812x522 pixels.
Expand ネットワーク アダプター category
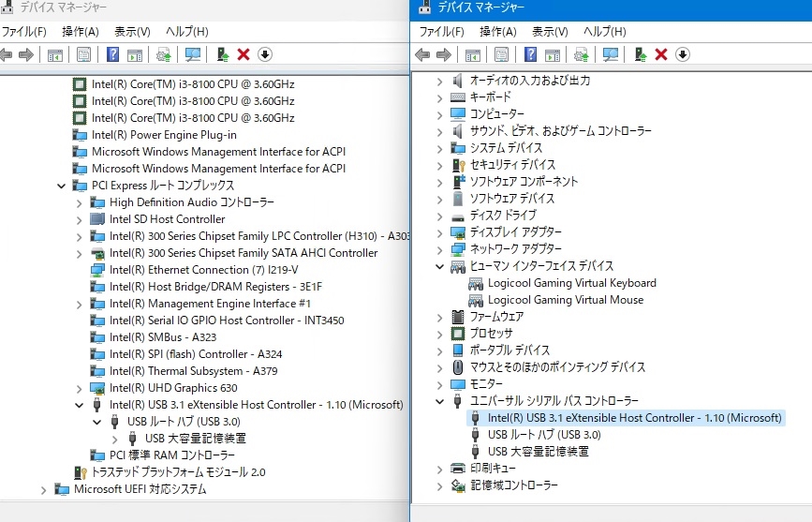439,250
